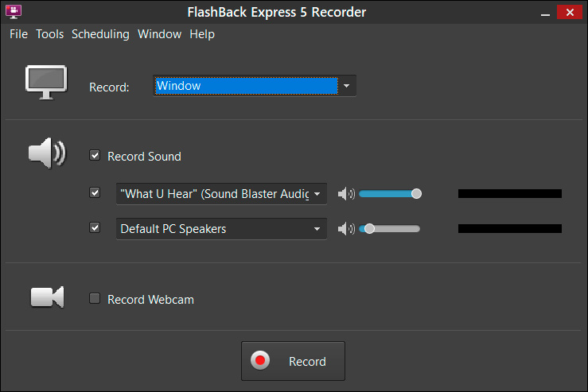Image resolution: width=588 pixels, height=392 pixels.
Task: Click the "What U Hear" volume slider handle
Action: click(416, 193)
